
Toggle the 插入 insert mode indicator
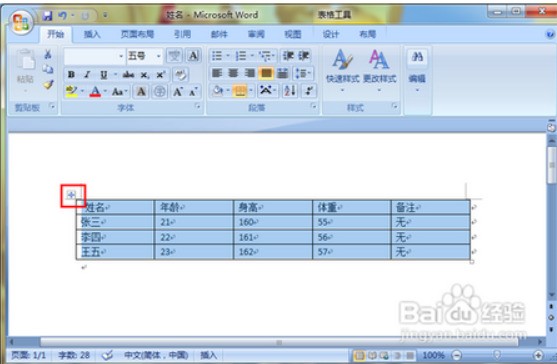point(209,355)
